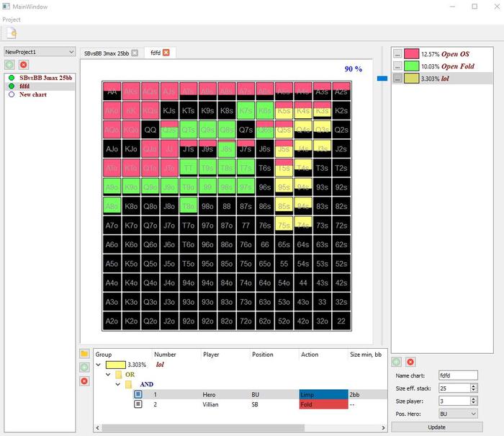Collapse the AND node in tree
The image size is (504, 436).
[118, 384]
